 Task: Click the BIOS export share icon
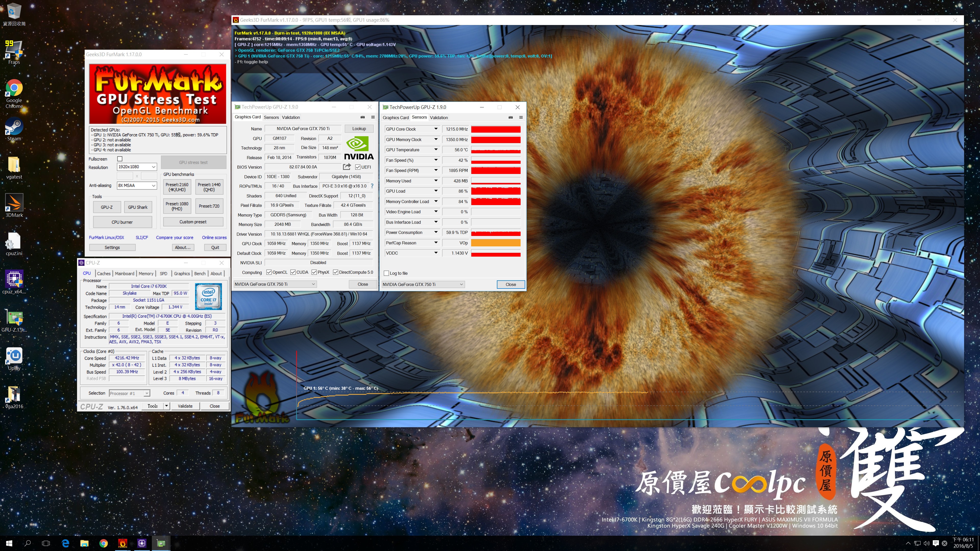coord(347,167)
